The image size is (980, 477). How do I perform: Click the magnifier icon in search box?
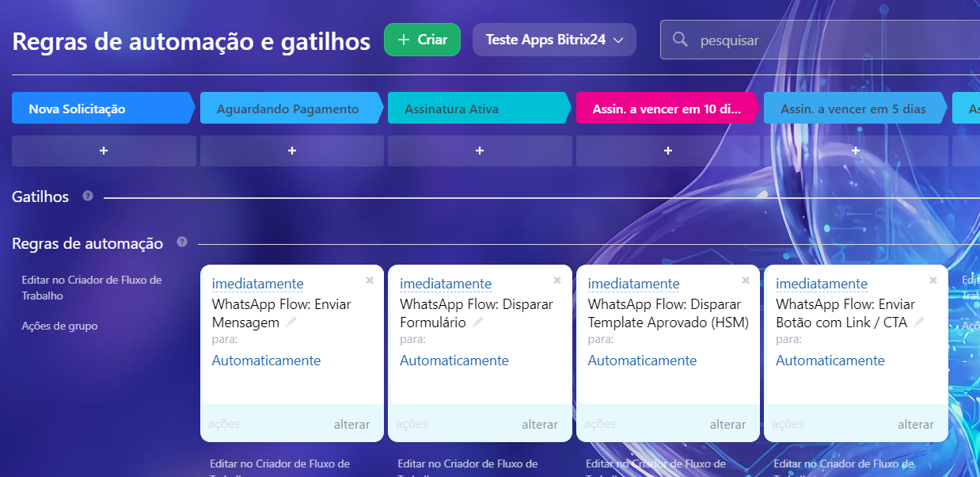(680, 40)
